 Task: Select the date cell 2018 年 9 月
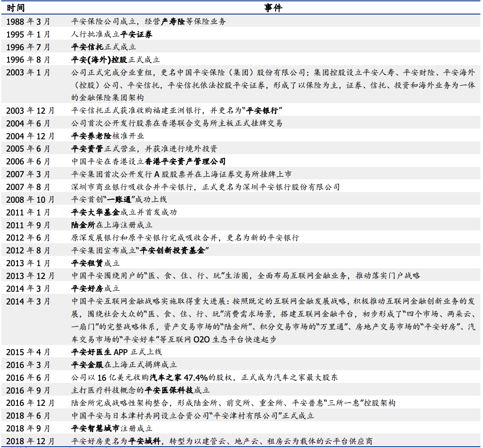click(28, 428)
